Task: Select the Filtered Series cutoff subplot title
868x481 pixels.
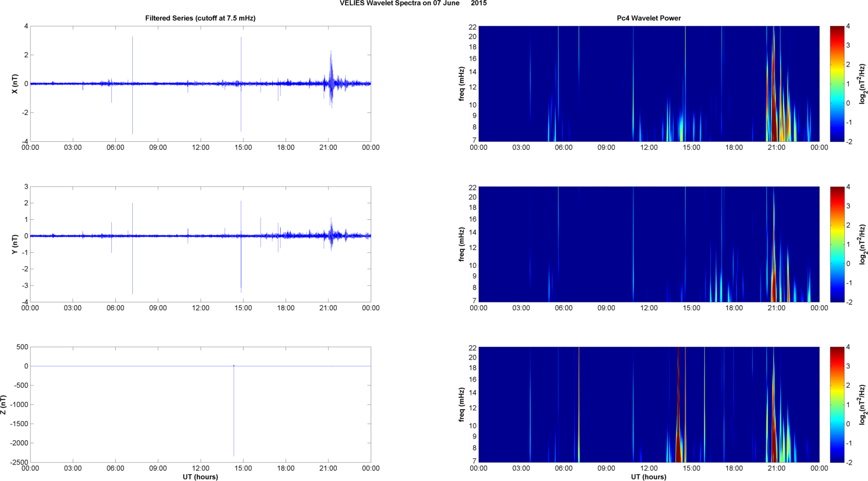Action: pyautogui.click(x=200, y=18)
